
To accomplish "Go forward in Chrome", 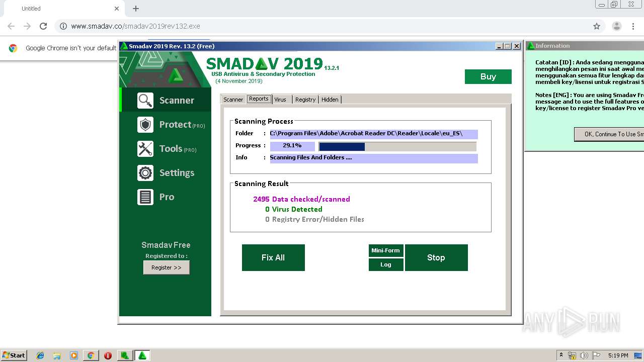I will tap(27, 26).
